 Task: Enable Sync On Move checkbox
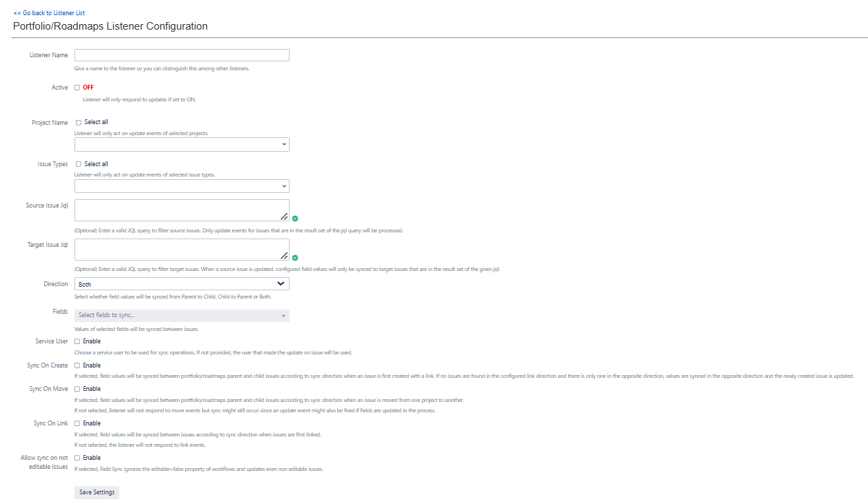(77, 389)
